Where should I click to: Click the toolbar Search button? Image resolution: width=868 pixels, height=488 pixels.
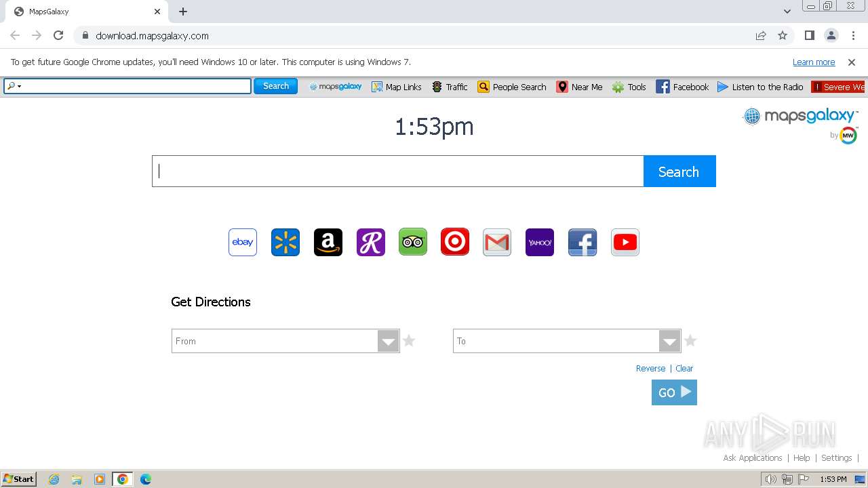click(x=276, y=86)
